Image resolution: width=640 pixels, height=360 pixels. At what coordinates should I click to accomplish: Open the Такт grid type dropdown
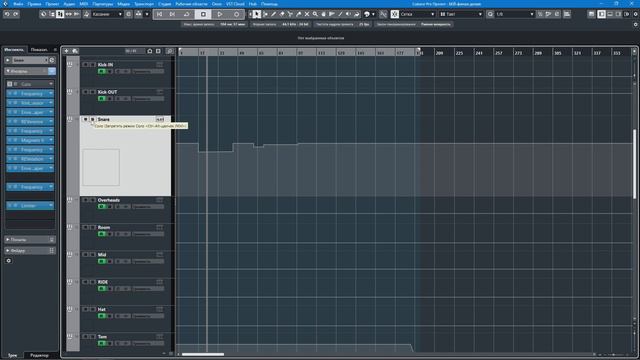(x=461, y=14)
